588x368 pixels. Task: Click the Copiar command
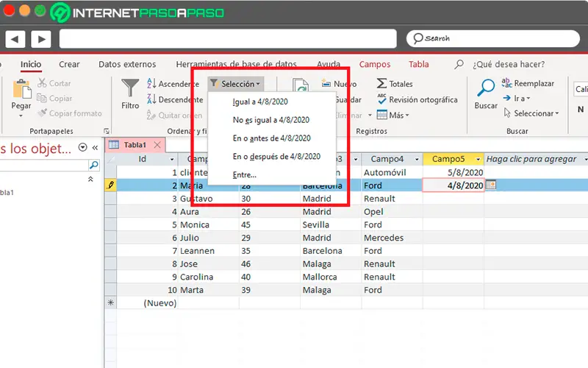click(x=54, y=98)
